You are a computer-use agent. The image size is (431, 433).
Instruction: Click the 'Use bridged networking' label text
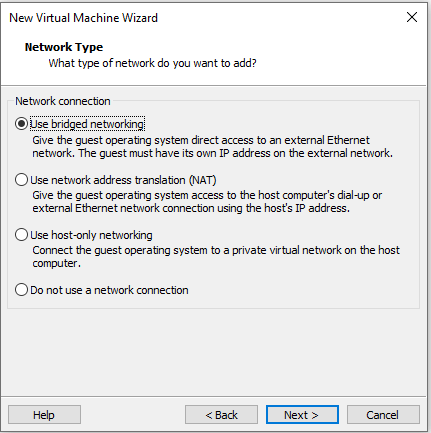87,124
